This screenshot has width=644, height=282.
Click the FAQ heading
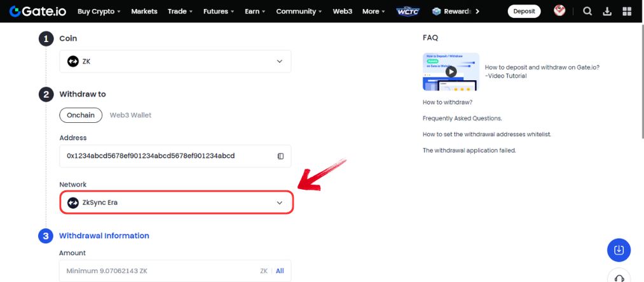pos(430,38)
